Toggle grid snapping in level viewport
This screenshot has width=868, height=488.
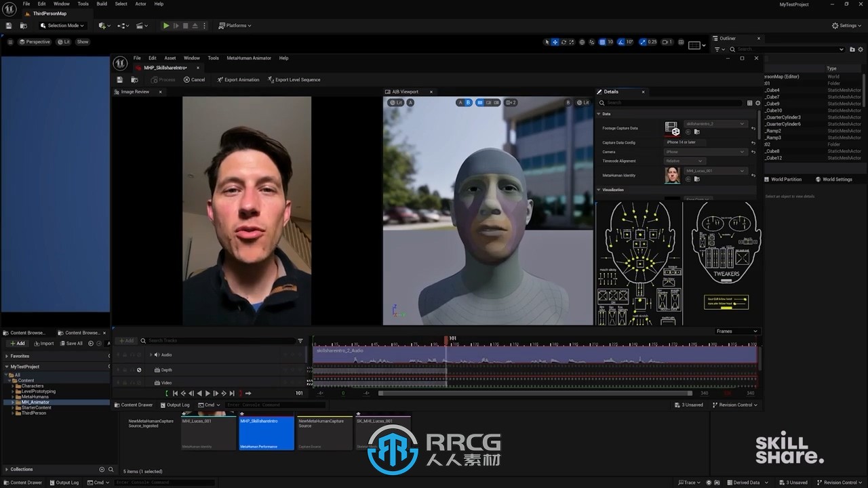602,42
